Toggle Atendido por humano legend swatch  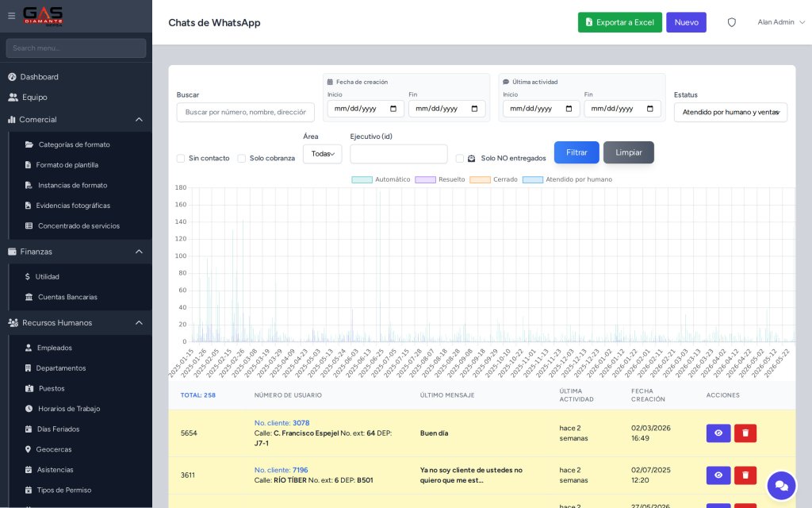pyautogui.click(x=533, y=180)
